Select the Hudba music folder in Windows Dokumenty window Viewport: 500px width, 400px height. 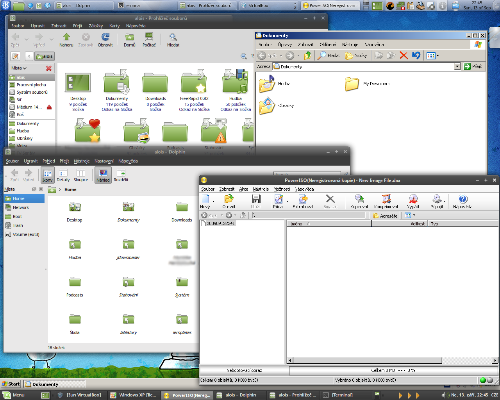point(275,83)
